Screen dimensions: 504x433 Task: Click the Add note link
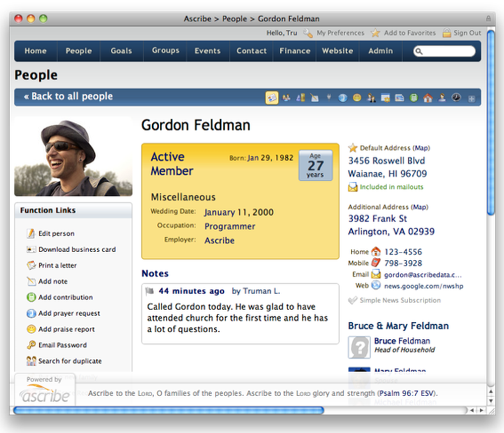[x=53, y=281]
